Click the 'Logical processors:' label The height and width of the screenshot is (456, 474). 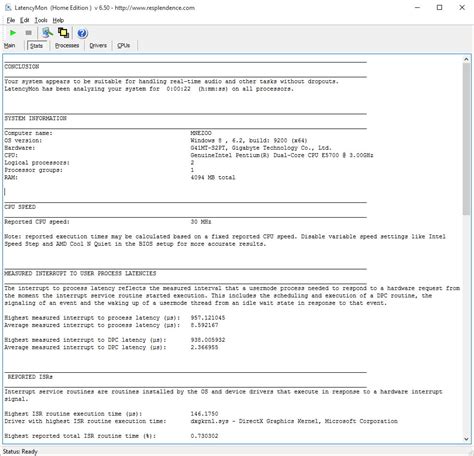click(x=37, y=163)
